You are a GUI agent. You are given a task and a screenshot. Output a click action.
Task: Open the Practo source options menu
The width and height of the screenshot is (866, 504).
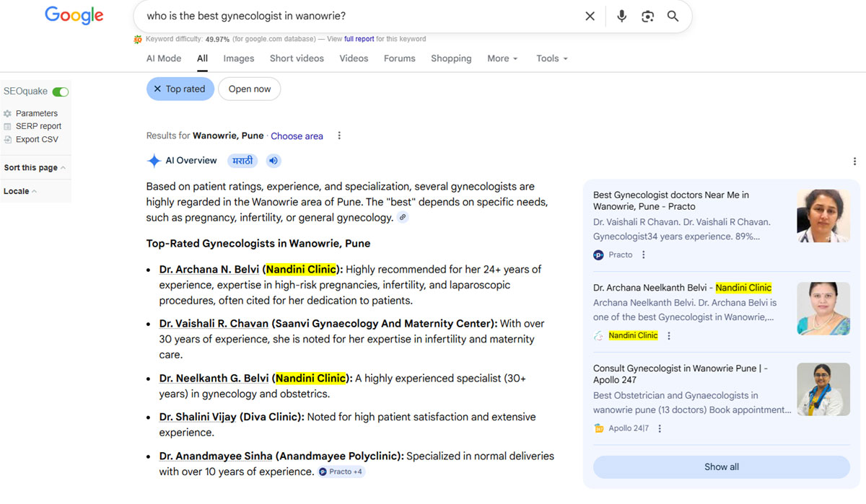[644, 255]
